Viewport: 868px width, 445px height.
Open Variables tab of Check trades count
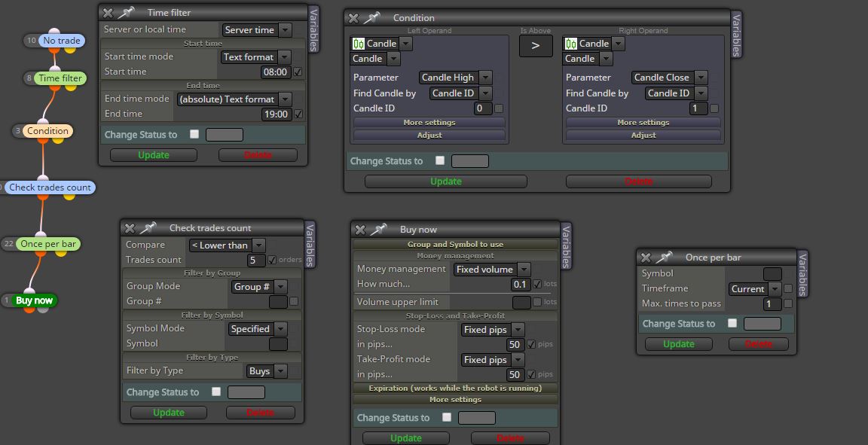(x=310, y=245)
